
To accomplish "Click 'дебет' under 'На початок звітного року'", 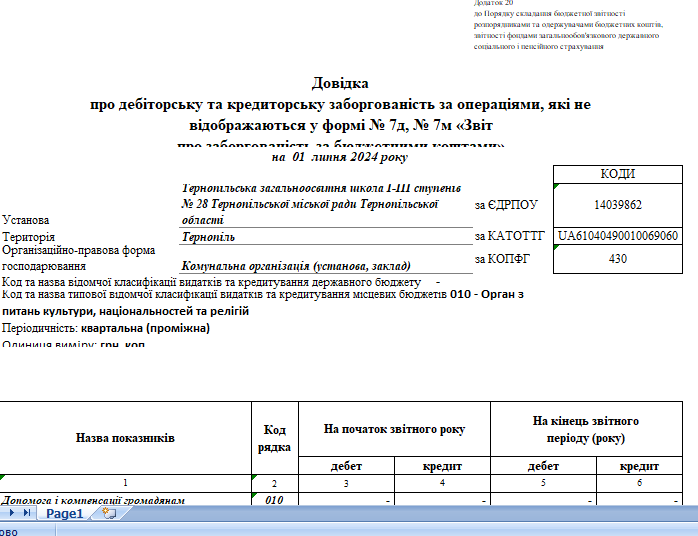I will (x=346, y=466).
